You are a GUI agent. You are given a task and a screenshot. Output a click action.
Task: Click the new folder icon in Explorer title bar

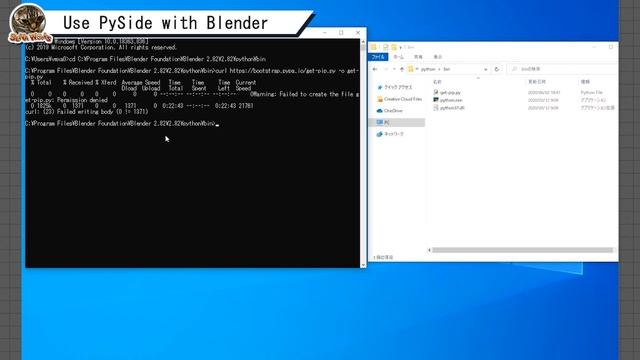point(393,47)
